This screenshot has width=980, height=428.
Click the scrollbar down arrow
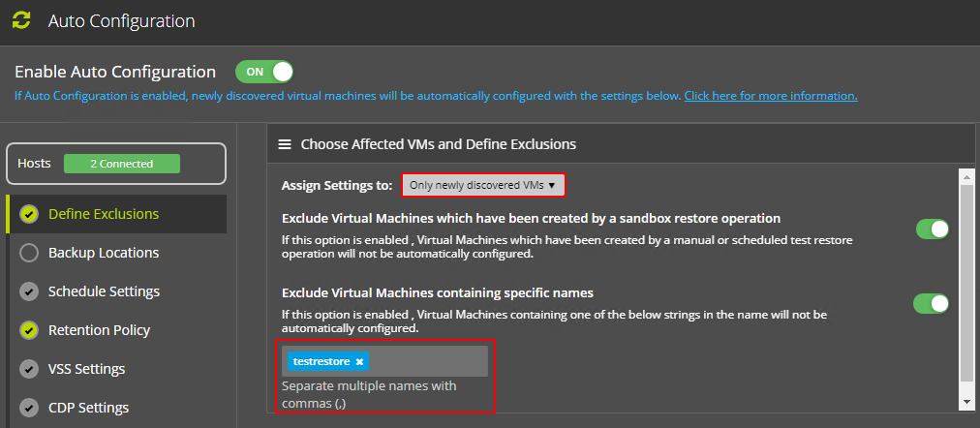[x=966, y=401]
